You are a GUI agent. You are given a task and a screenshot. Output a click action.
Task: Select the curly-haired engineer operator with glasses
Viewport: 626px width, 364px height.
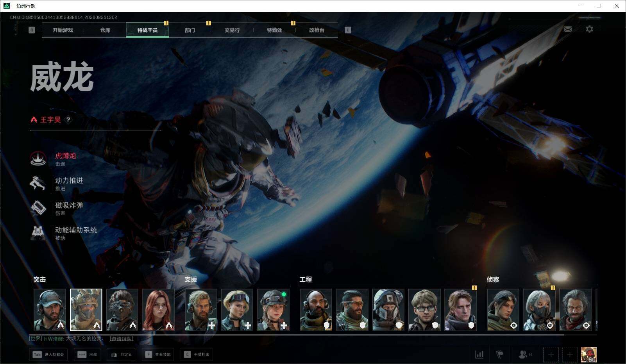pyautogui.click(x=424, y=310)
